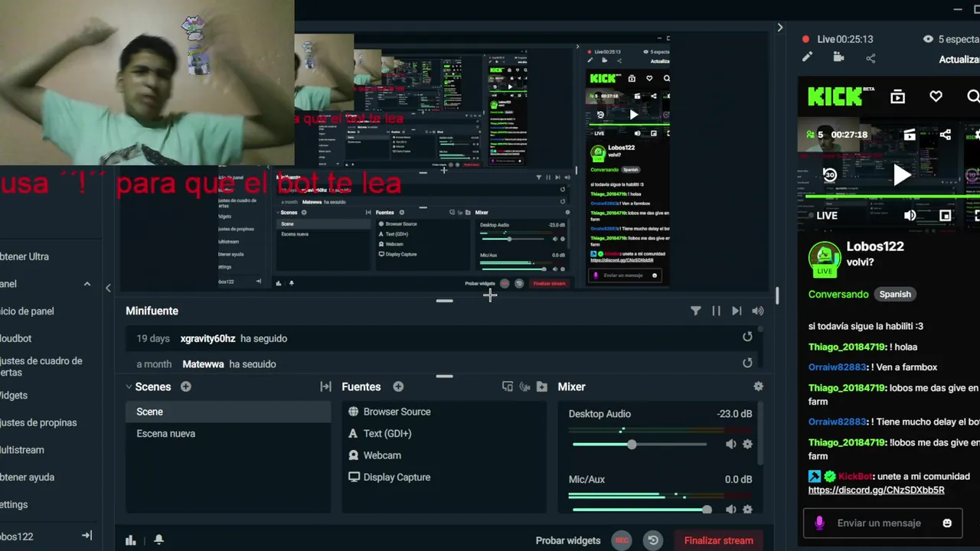Image resolution: width=980 pixels, height=551 pixels.
Task: Skip the current alert in Minifuente
Action: coord(737,311)
